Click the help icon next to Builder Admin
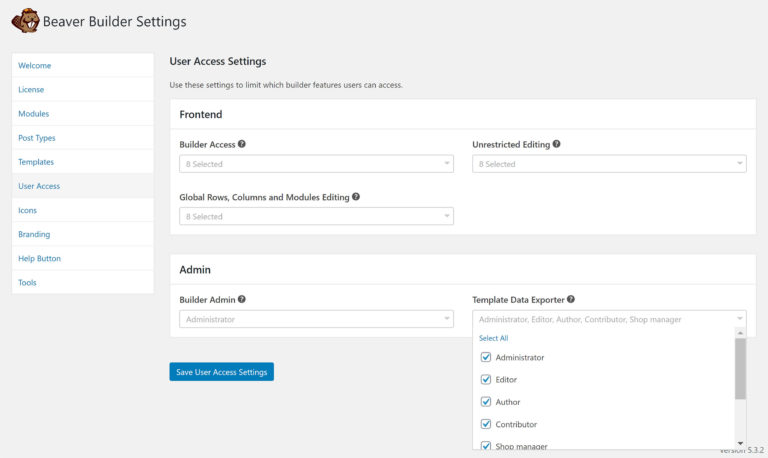768x458 pixels. coord(242,299)
